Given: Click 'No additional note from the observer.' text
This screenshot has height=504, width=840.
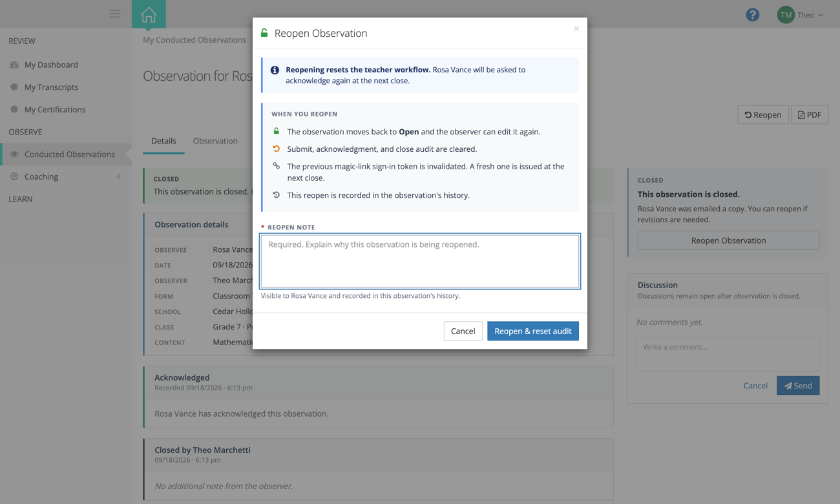Looking at the screenshot, I should click(224, 486).
